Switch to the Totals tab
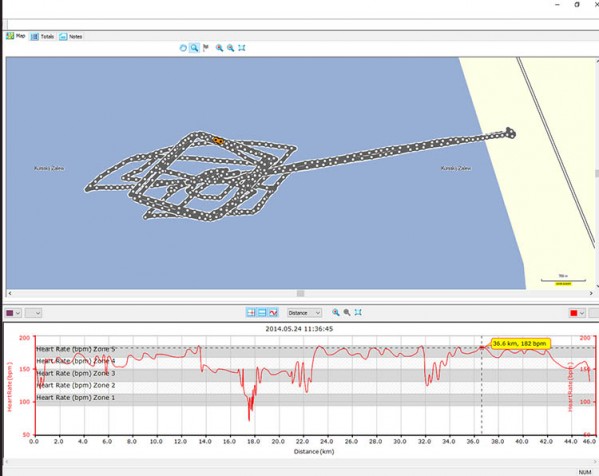 pyautogui.click(x=42, y=37)
